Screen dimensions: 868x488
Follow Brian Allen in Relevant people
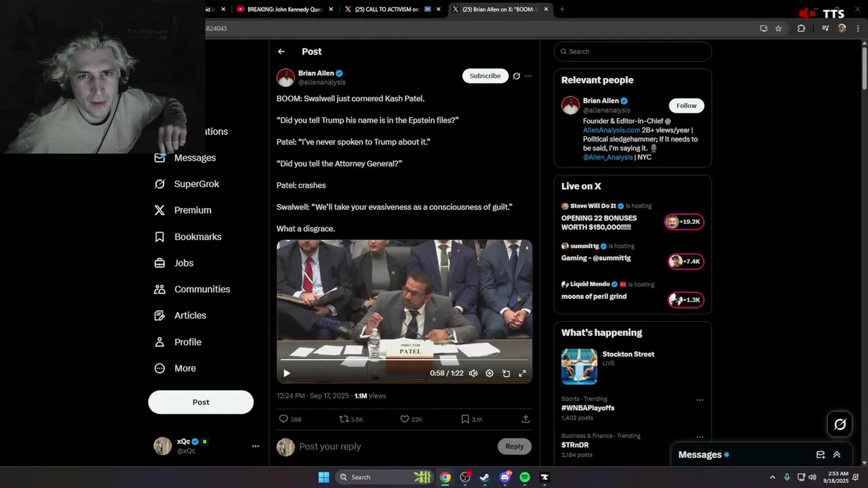[686, 106]
